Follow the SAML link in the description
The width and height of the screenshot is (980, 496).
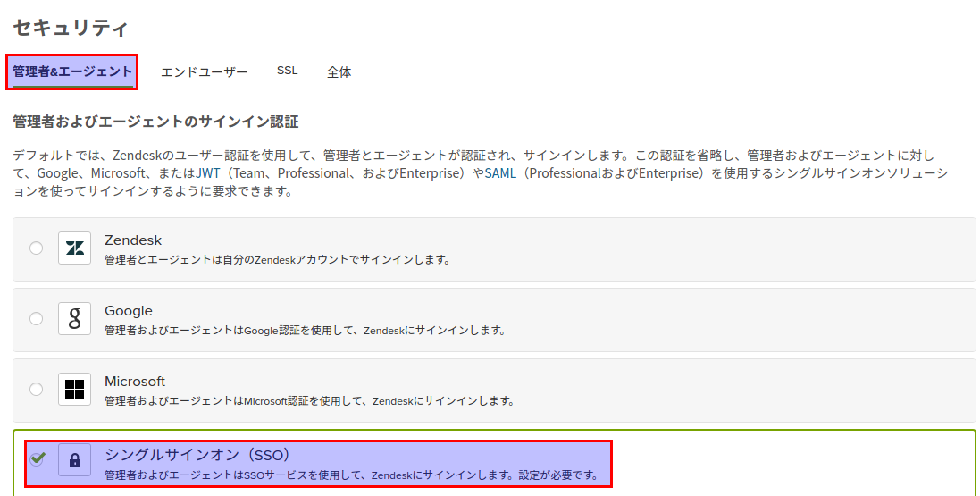[x=500, y=172]
